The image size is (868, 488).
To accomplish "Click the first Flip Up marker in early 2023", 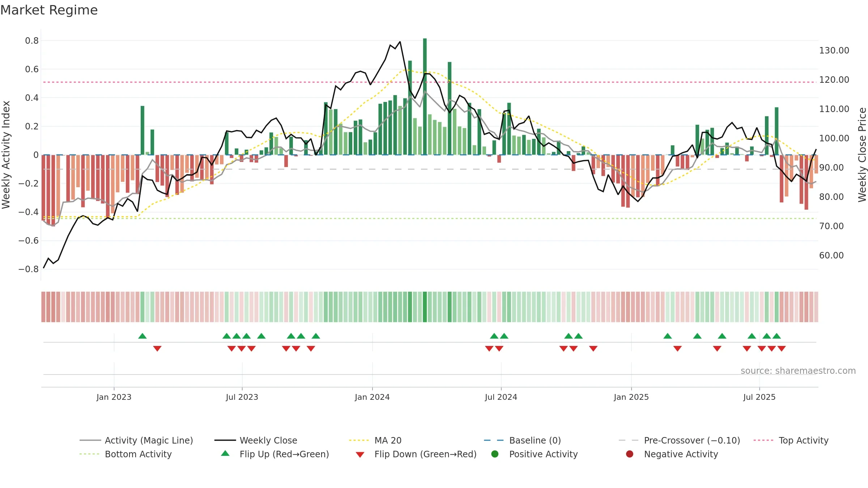I will [142, 336].
